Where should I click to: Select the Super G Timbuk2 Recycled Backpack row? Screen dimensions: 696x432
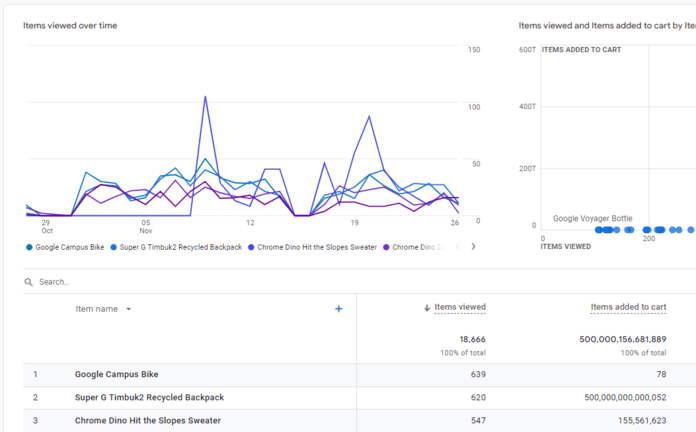[149, 397]
